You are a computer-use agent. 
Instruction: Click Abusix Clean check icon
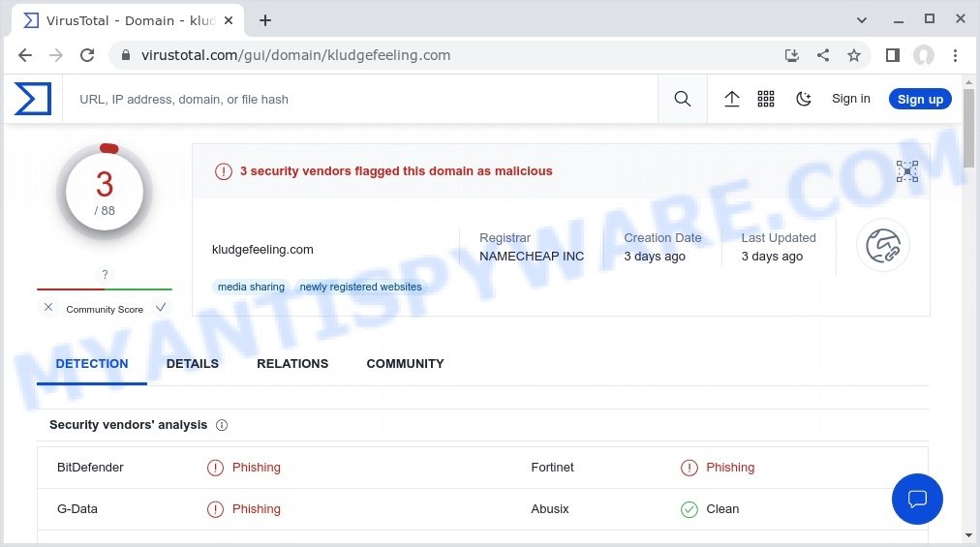pos(689,509)
